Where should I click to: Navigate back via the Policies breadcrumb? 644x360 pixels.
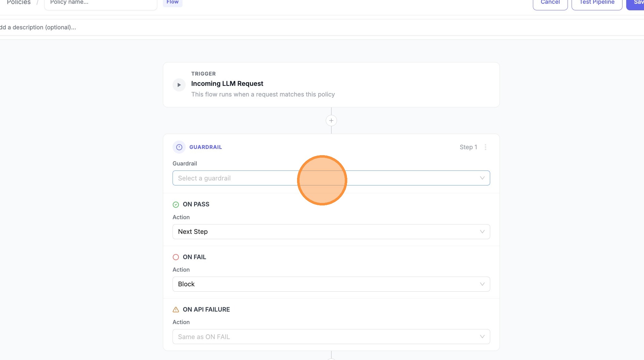point(18,2)
